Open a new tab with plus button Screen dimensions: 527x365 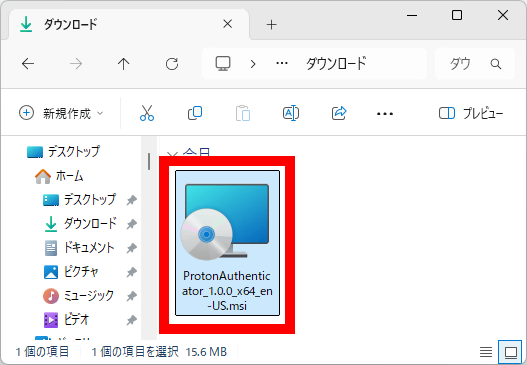(x=271, y=25)
